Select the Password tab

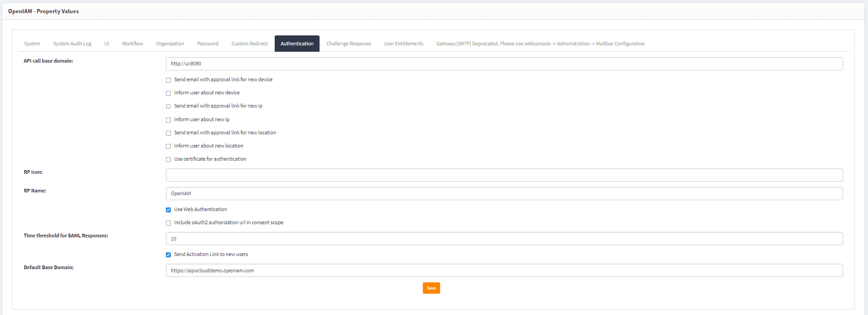(208, 44)
